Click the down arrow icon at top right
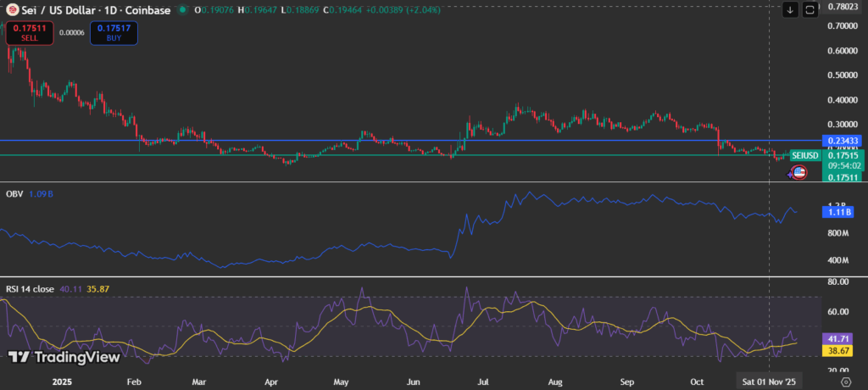The width and height of the screenshot is (868, 390). point(790,9)
